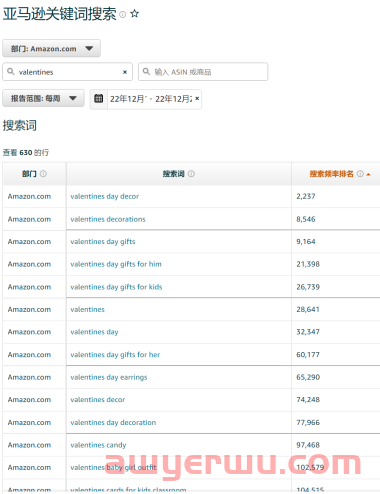The height and width of the screenshot is (494, 380).
Task: Open the 报告范围: 每周 dropdown
Action: [x=43, y=98]
